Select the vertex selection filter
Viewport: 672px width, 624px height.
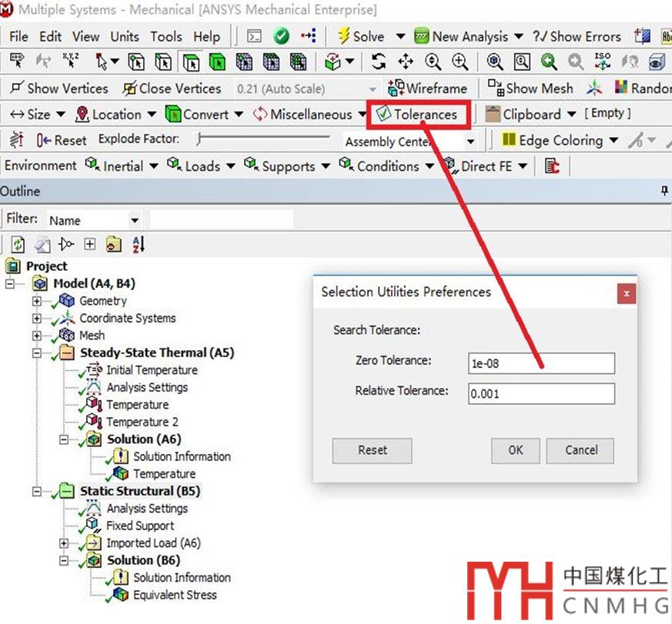click(136, 62)
